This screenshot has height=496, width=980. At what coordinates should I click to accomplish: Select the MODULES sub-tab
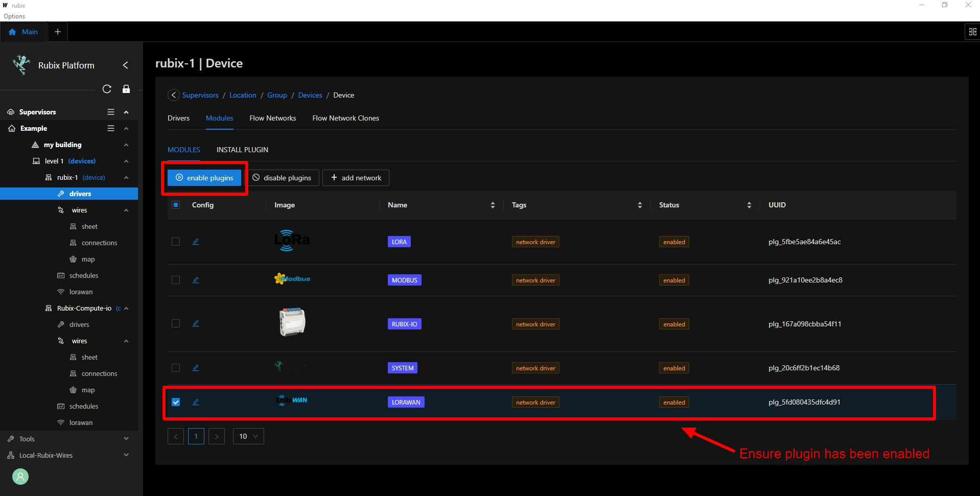click(x=184, y=150)
